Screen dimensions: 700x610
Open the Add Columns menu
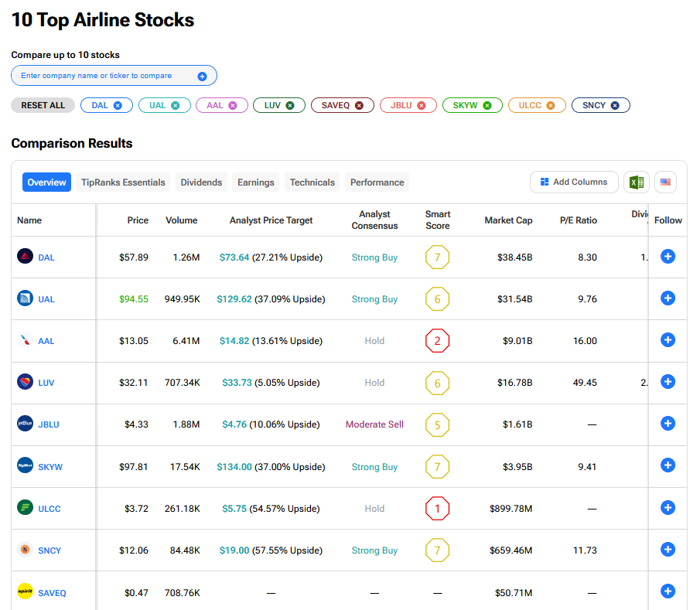[x=574, y=182]
